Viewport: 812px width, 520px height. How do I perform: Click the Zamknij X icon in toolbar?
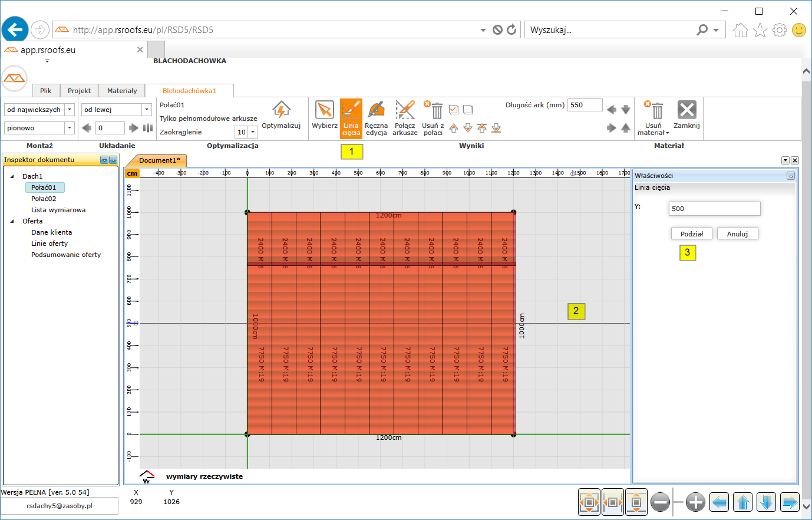[x=686, y=110]
